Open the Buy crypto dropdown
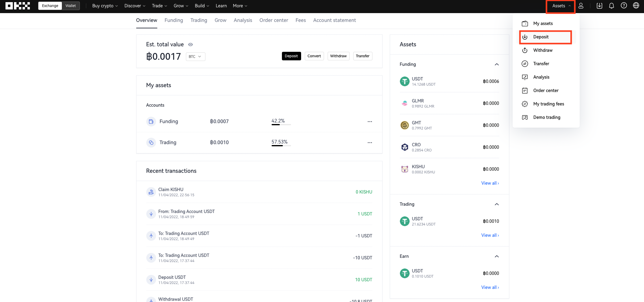Screen dimensions: 644x302 105,6
